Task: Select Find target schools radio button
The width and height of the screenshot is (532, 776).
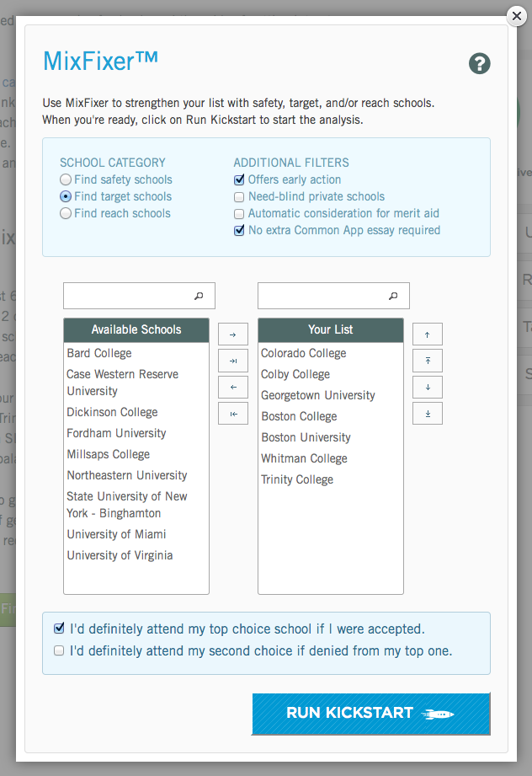Action: [x=66, y=196]
